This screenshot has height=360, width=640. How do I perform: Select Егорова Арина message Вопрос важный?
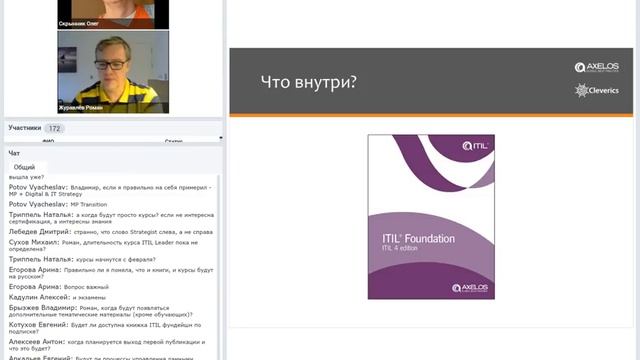coord(59,287)
